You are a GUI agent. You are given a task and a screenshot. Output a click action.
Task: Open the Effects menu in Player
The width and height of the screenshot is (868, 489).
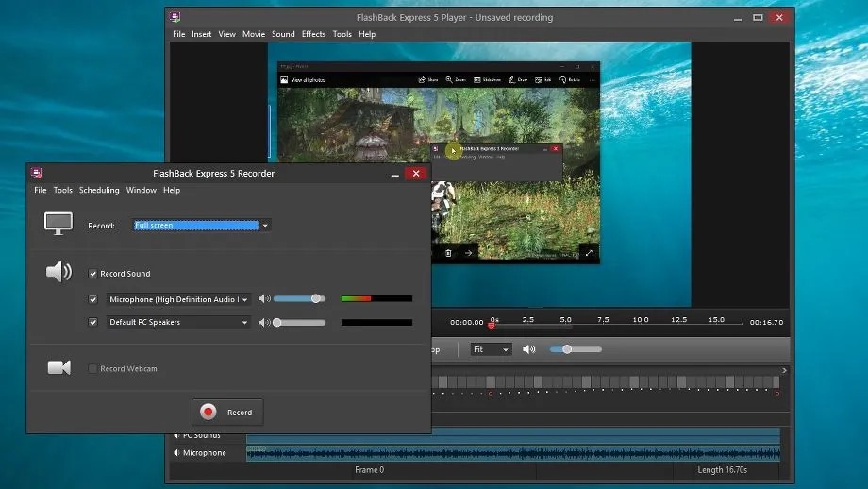pyautogui.click(x=313, y=34)
